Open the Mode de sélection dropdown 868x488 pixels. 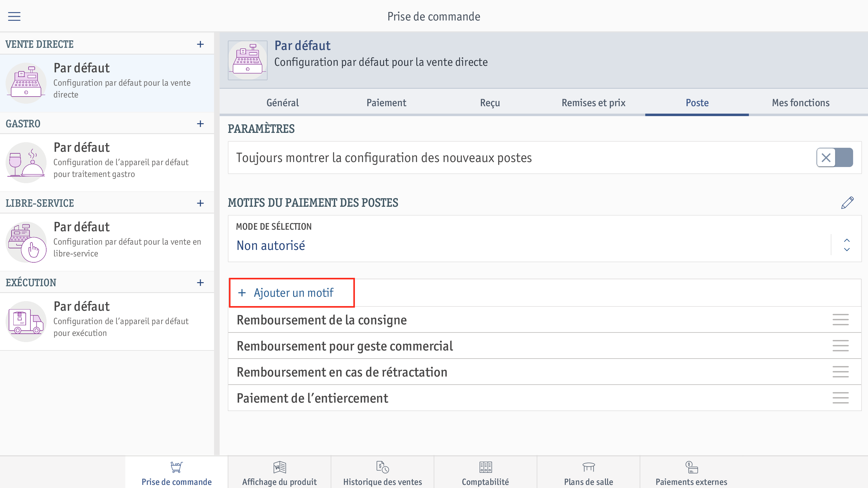544,239
